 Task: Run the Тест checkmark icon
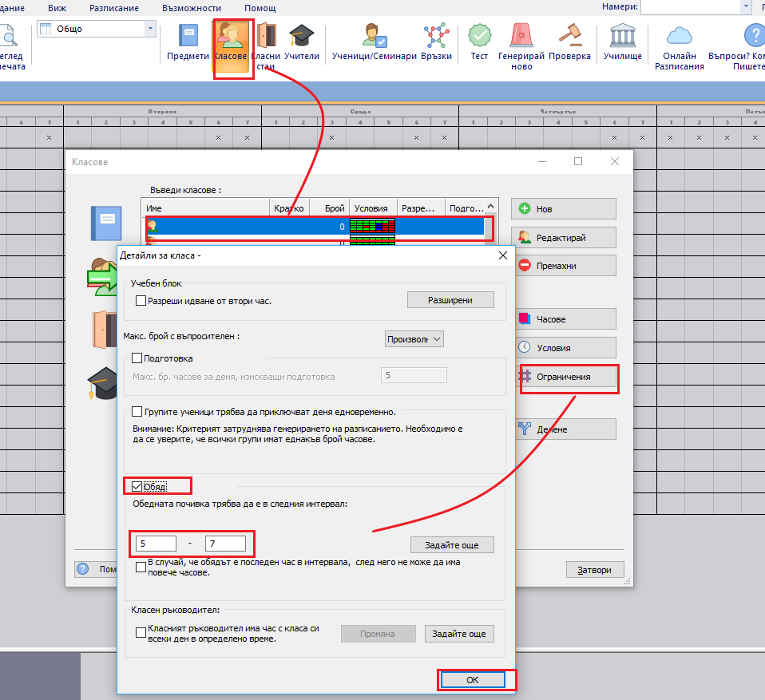coord(479,38)
